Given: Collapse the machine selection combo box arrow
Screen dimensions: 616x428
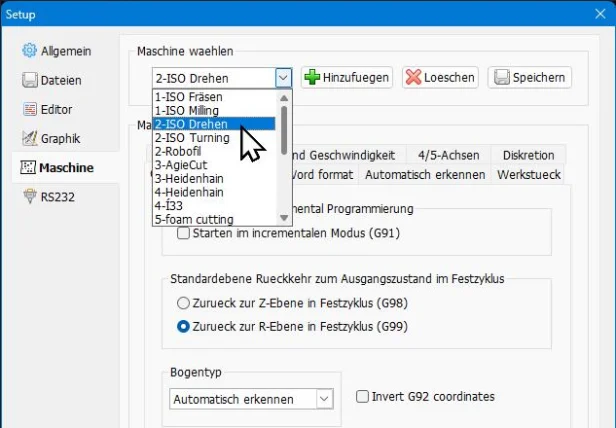Looking at the screenshot, I should (283, 78).
